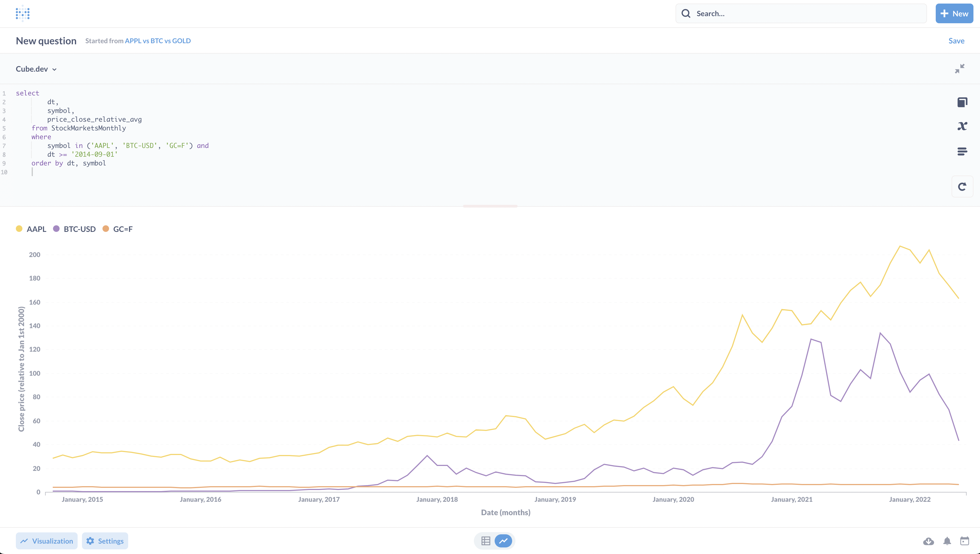
Task: Switch to table view toggle
Action: pos(486,541)
